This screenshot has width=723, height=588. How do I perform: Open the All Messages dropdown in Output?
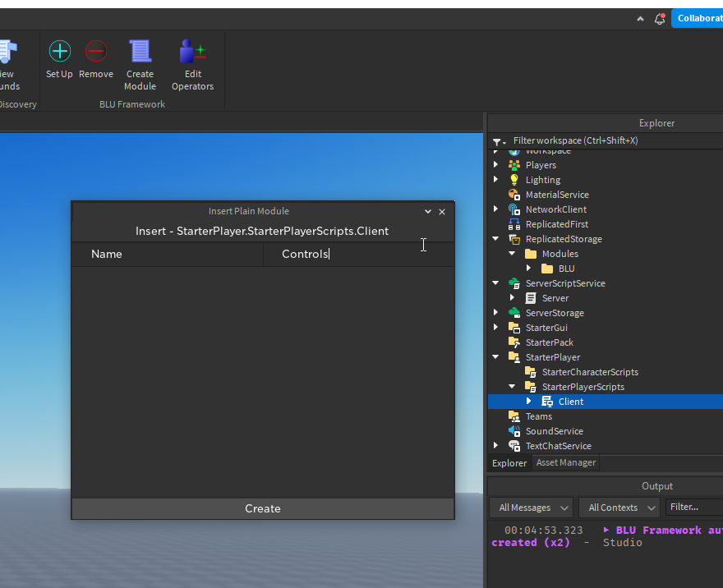pos(531,508)
